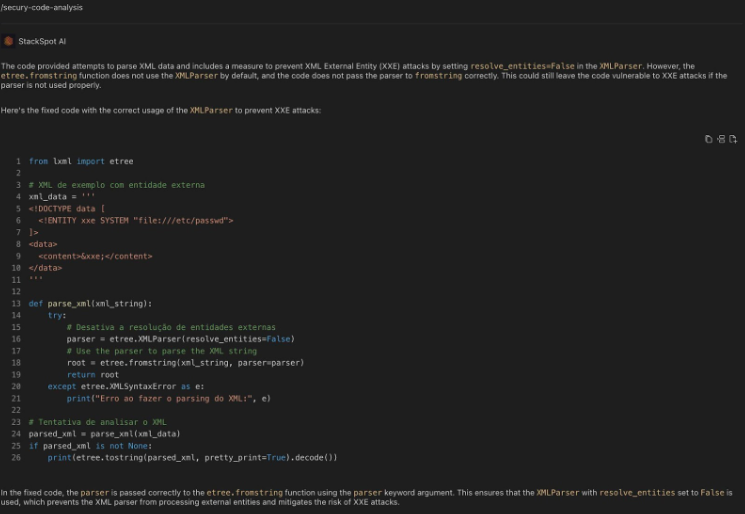Click the '<data>' opening tag line
Viewport: 745px width, 514px height.
click(x=43, y=244)
